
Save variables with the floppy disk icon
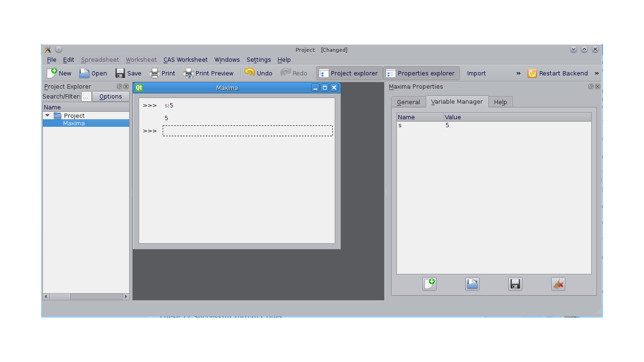coord(515,283)
